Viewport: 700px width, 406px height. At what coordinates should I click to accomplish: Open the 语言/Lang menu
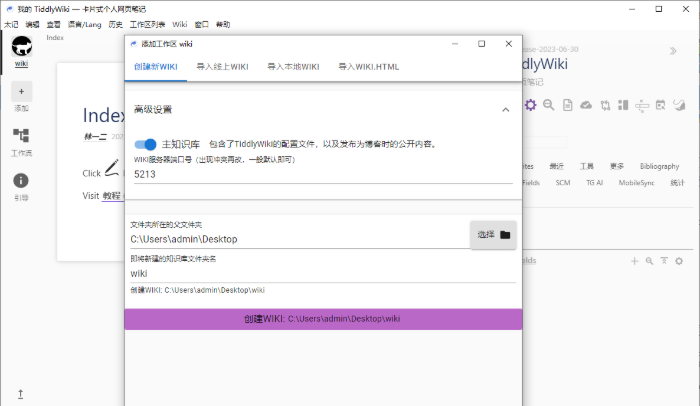pos(84,25)
